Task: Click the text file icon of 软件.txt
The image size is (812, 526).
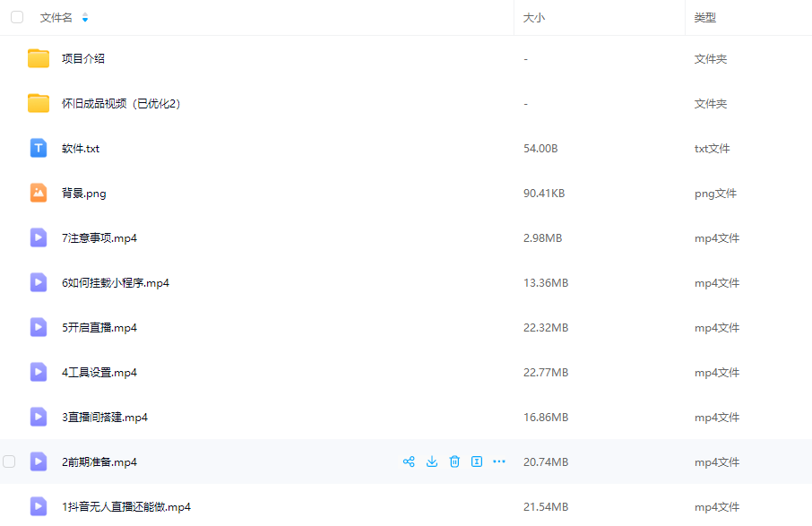Action: [x=39, y=148]
